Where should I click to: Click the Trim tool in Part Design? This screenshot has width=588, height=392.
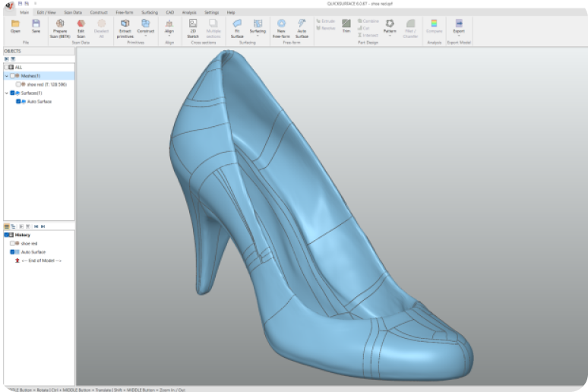click(x=346, y=24)
